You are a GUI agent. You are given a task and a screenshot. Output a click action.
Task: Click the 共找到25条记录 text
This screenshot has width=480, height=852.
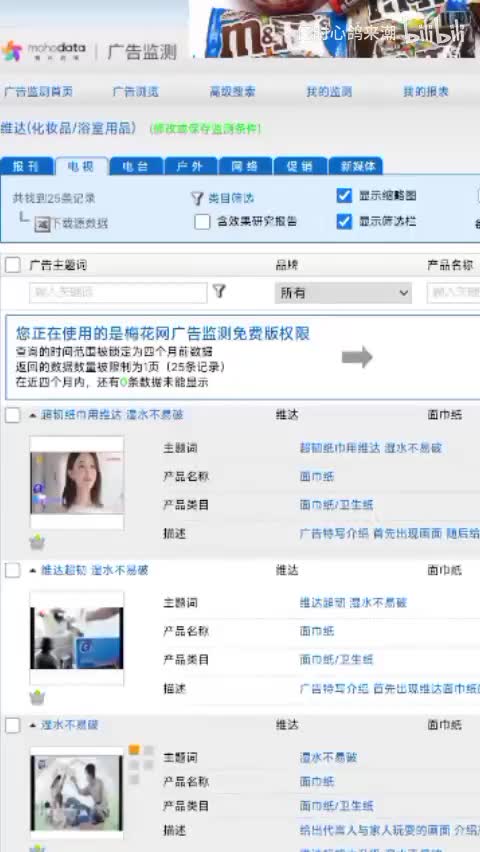click(x=54, y=198)
